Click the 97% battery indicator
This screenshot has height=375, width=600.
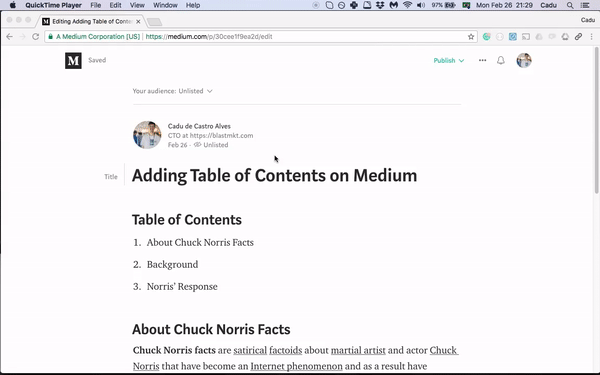point(443,5)
